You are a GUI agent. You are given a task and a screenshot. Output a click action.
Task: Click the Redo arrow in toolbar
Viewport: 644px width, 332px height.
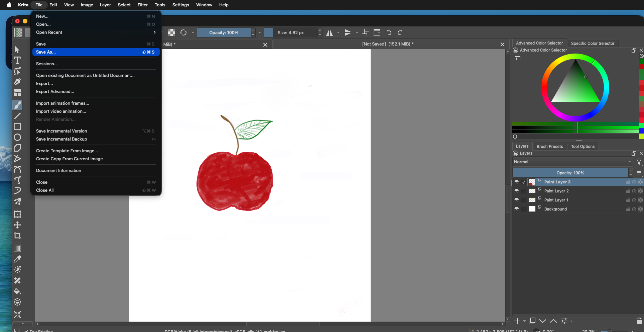tap(400, 32)
